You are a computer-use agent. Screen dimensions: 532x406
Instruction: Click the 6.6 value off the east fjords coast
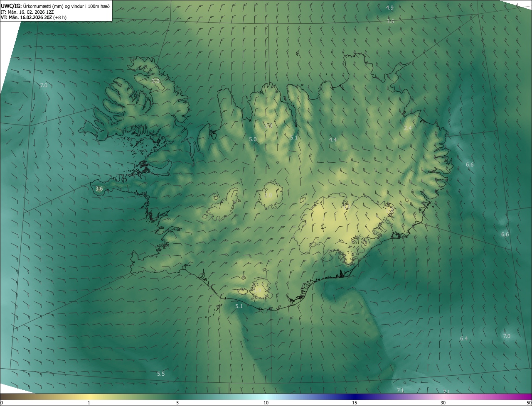tap(470, 165)
